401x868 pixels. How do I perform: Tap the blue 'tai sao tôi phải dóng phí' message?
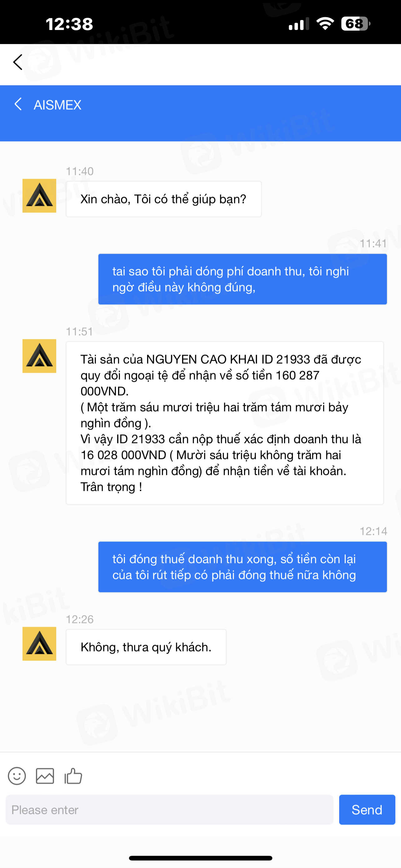pyautogui.click(x=242, y=279)
